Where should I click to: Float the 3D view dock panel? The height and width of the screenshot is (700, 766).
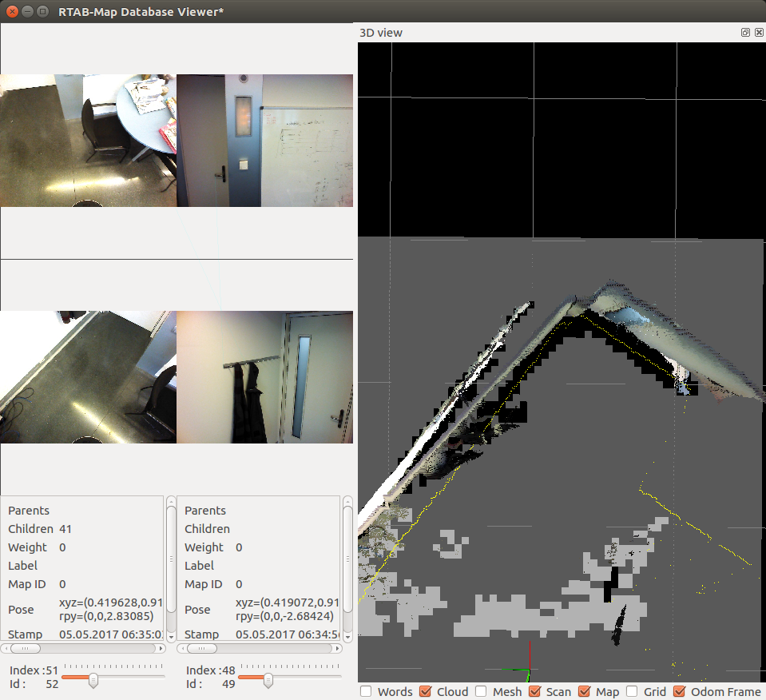coord(745,33)
